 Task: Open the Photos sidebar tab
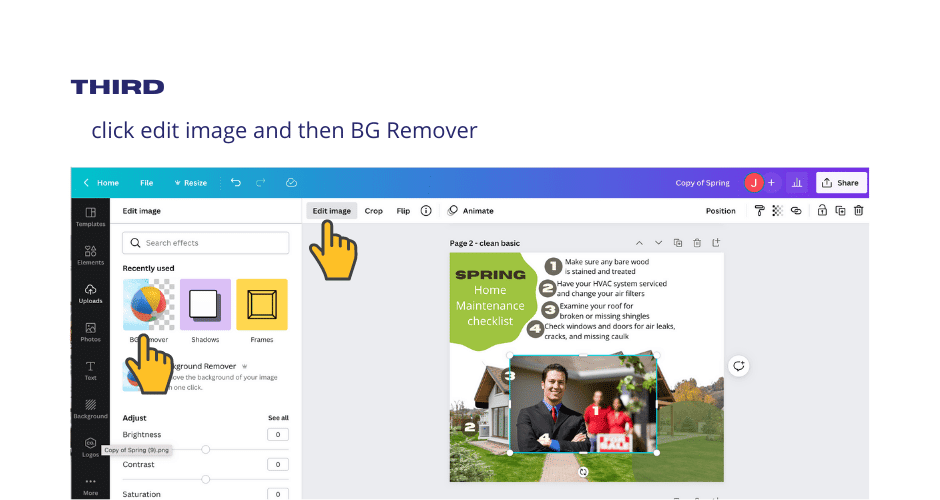point(91,332)
